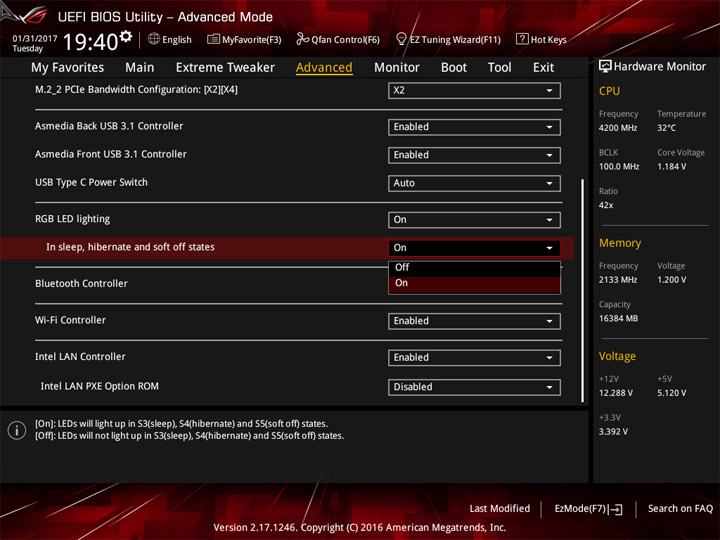Open MyFavorite(F3) from top bar
720x540 pixels.
(x=244, y=39)
